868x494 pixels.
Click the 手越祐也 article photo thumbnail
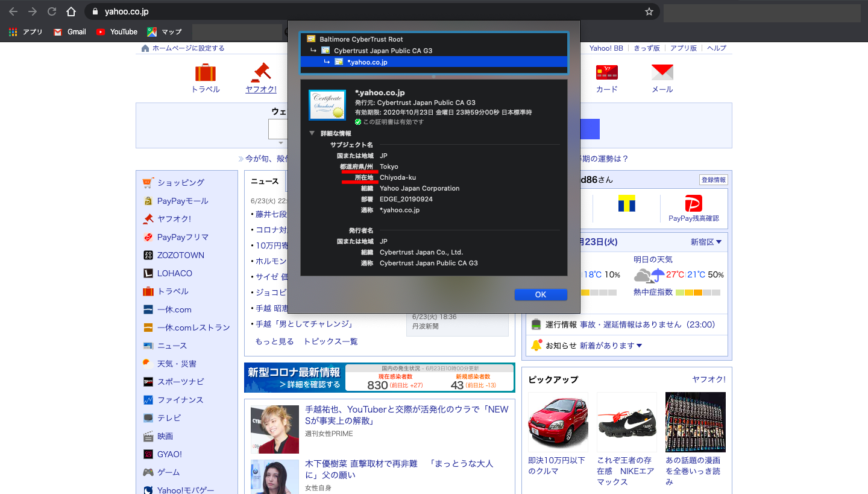[275, 429]
